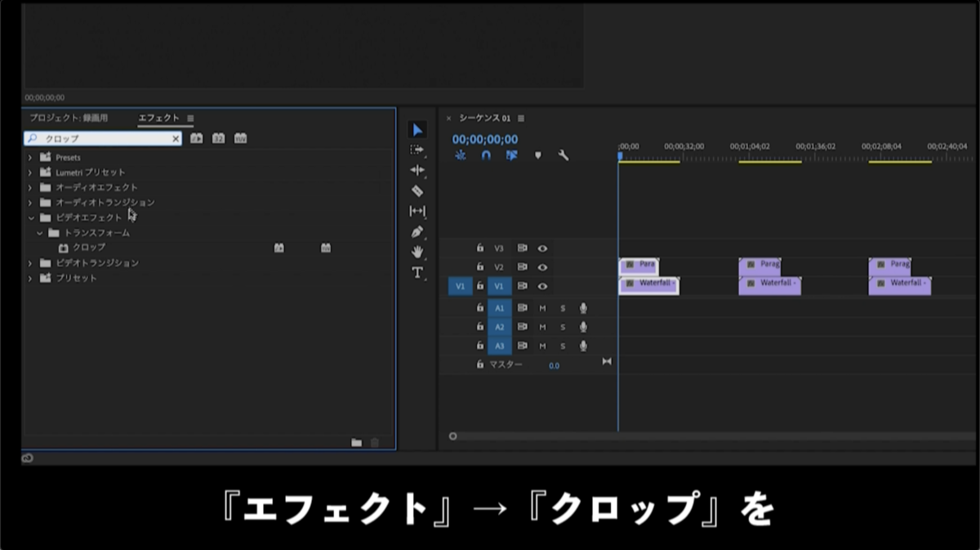
Task: Adjust the マスター audio level value
Action: [555, 365]
